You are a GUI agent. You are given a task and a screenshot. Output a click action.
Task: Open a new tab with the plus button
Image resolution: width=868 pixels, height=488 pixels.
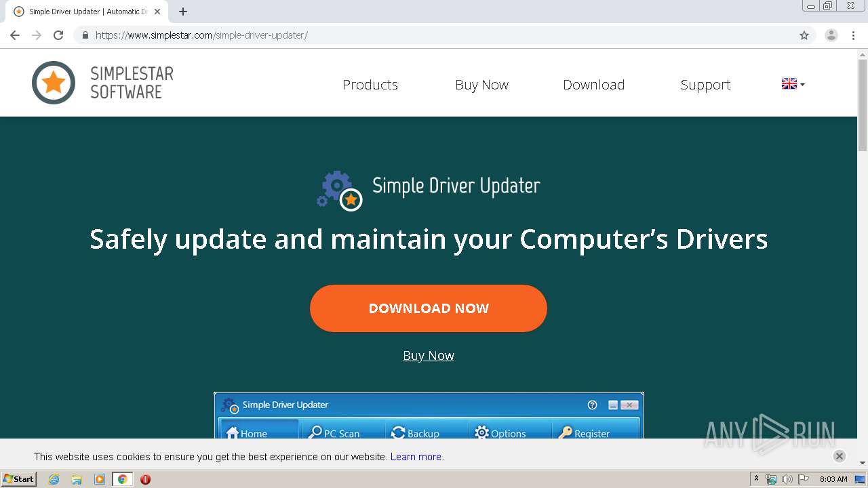click(x=183, y=12)
